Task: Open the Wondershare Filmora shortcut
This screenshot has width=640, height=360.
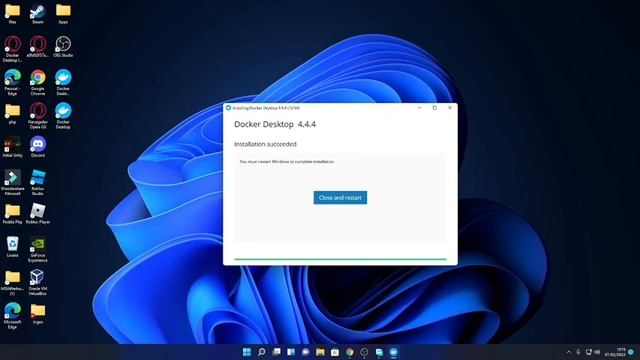Action: point(12,182)
